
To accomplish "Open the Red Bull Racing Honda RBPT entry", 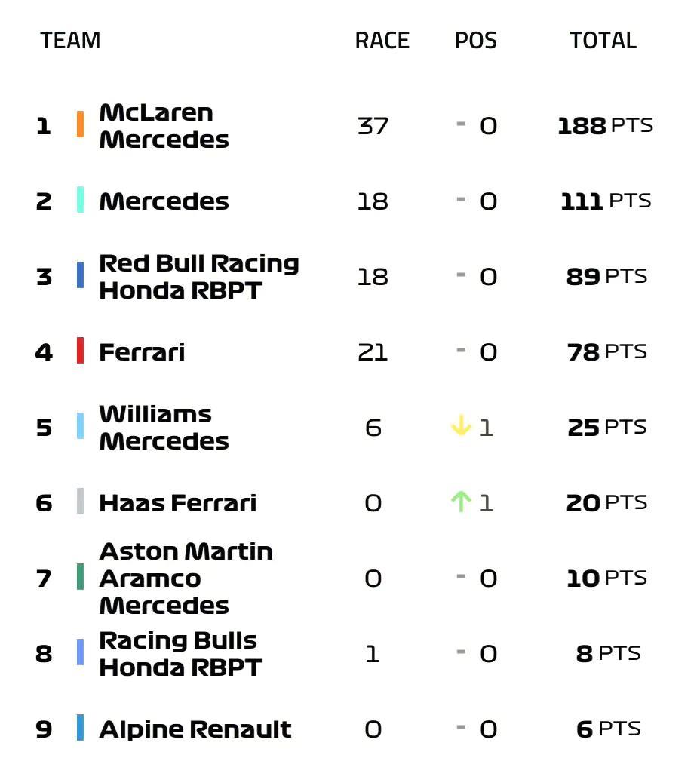I will tap(199, 277).
